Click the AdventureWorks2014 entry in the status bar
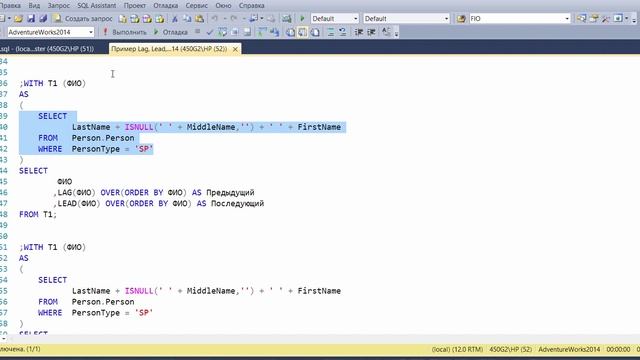The width and height of the screenshot is (640, 360). [x=569, y=349]
